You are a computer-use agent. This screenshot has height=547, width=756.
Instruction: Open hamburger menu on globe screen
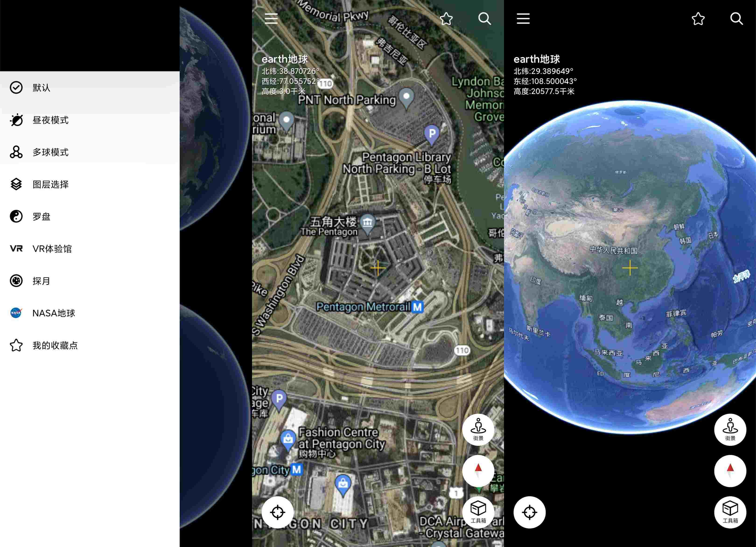[x=523, y=19]
